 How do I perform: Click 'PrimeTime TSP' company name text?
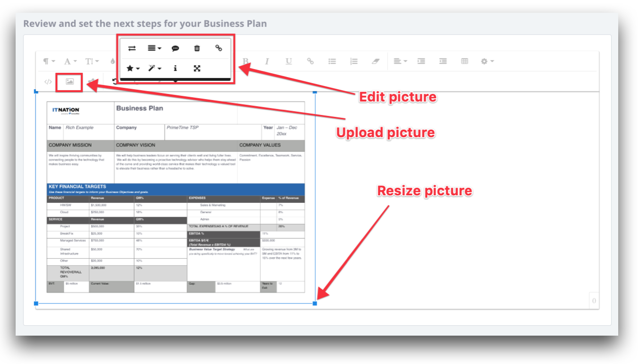[183, 128]
